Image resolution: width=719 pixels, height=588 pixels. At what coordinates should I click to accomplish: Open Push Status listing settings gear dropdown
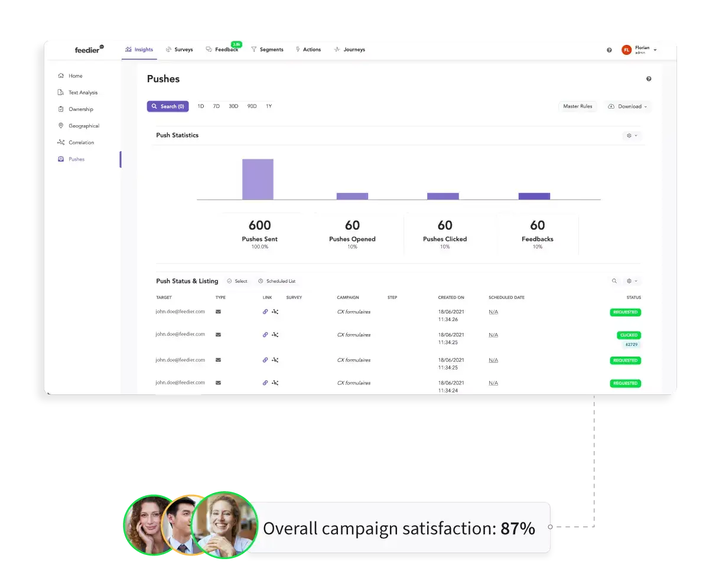[632, 281]
